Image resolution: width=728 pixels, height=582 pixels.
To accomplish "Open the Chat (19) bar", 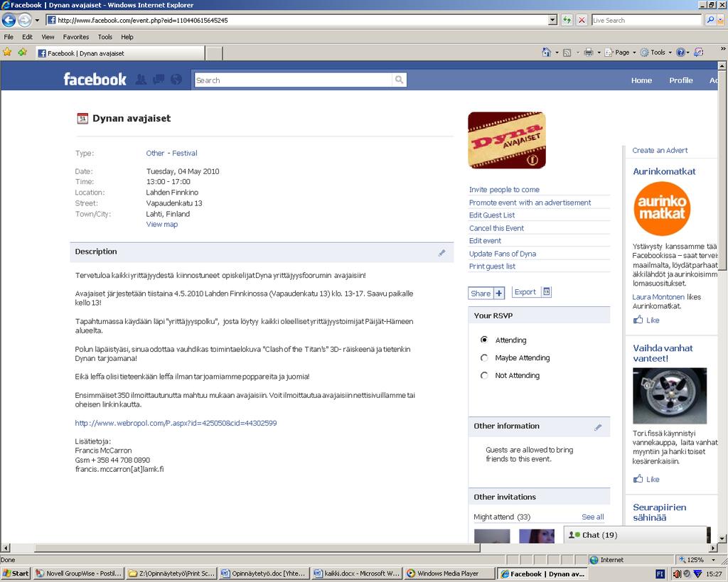I will tap(636, 534).
